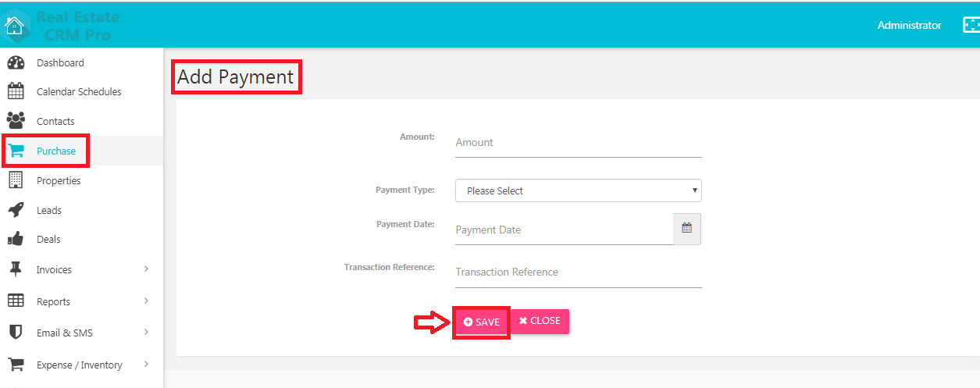980x388 pixels.
Task: Click the CLOSE button
Action: (540, 321)
